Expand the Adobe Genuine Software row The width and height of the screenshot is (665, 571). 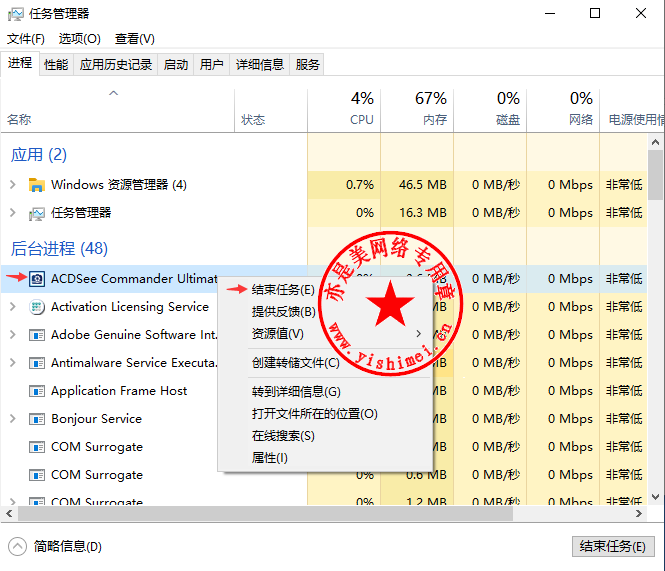(13, 335)
